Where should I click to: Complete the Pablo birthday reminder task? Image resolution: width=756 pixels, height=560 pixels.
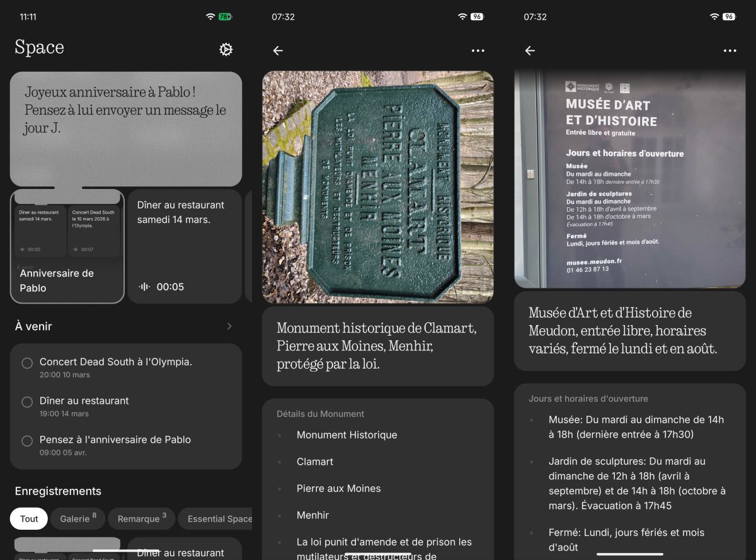27,441
